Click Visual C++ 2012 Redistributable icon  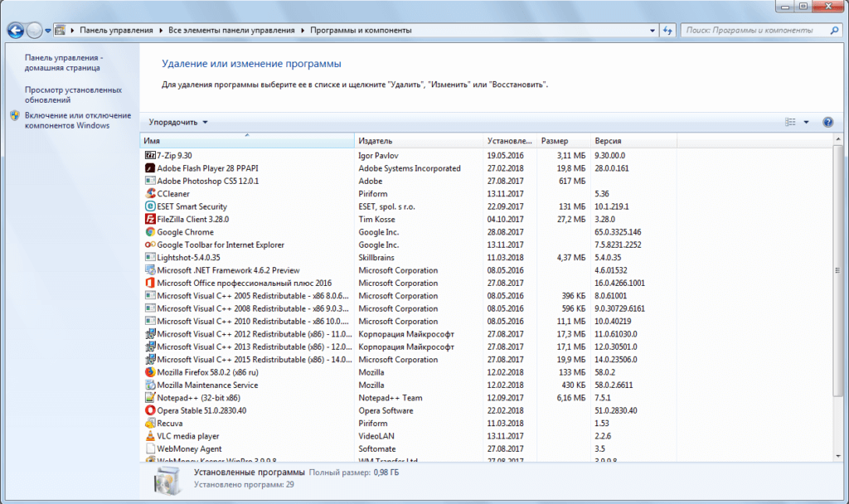(150, 334)
